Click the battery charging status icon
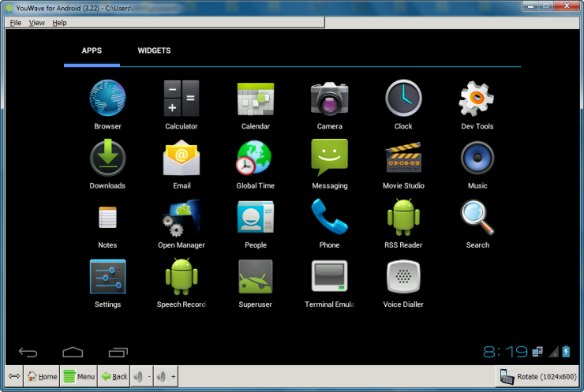 (566, 352)
